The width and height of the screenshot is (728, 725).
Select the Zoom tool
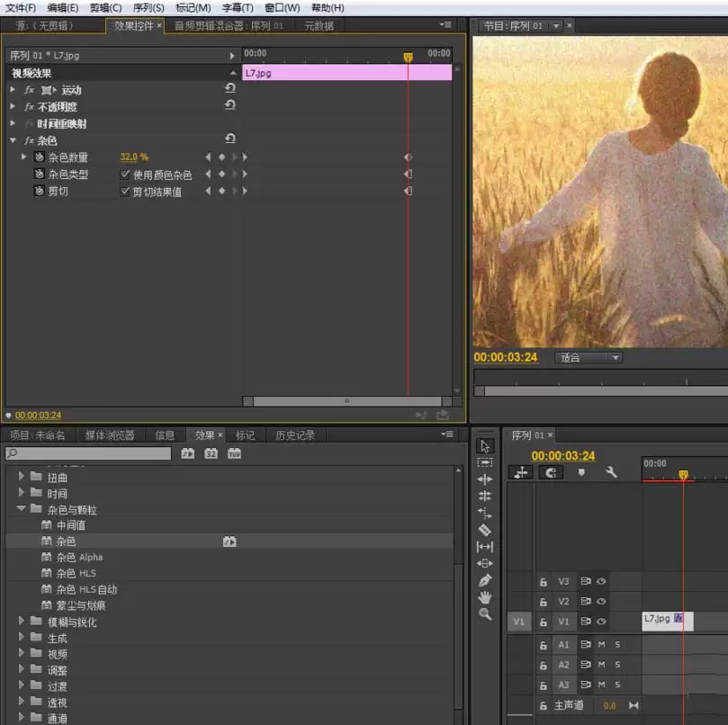click(x=485, y=614)
